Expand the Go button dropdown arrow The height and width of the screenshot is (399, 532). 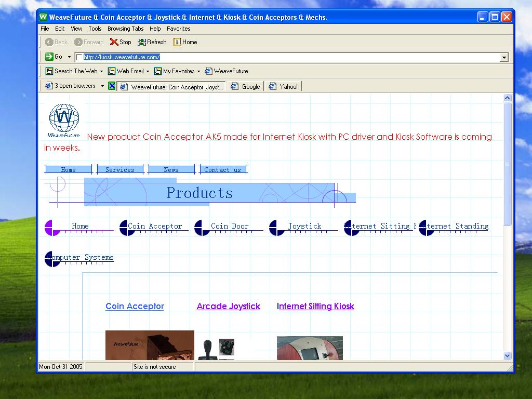click(x=69, y=57)
